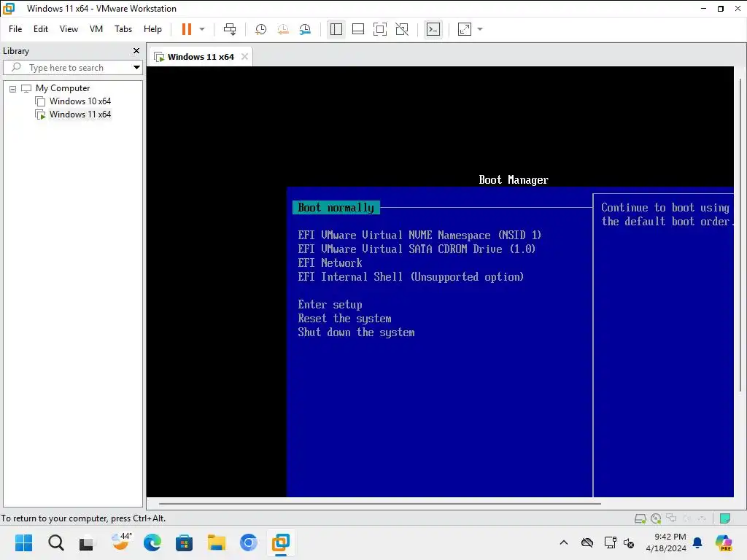The height and width of the screenshot is (560, 747).
Task: Collapse the My Computer tree node
Action: pos(13,88)
